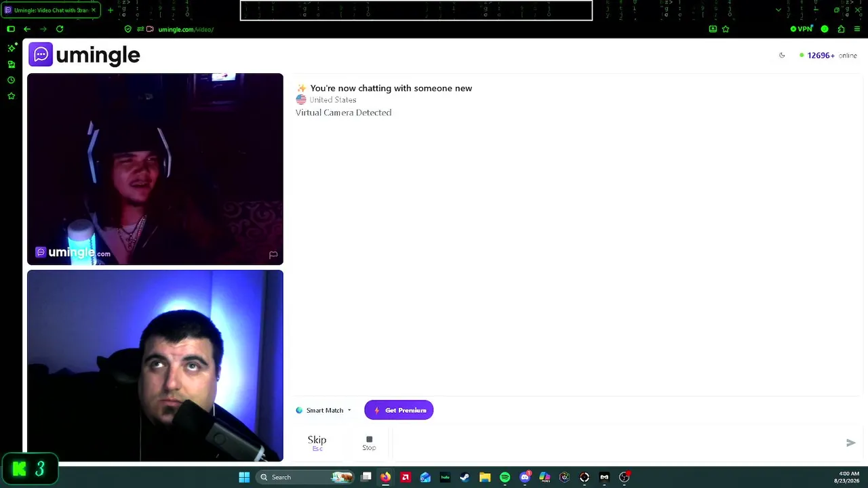Viewport: 868px width, 488px height.
Task: Focus the chat message input field
Action: 617,443
